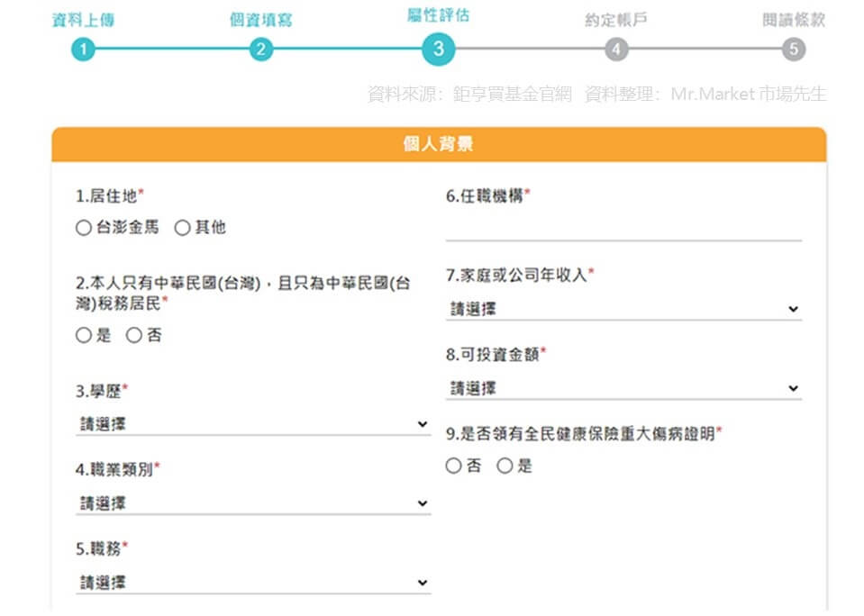
Task: Click the 任職機構 text field
Action: (x=623, y=228)
